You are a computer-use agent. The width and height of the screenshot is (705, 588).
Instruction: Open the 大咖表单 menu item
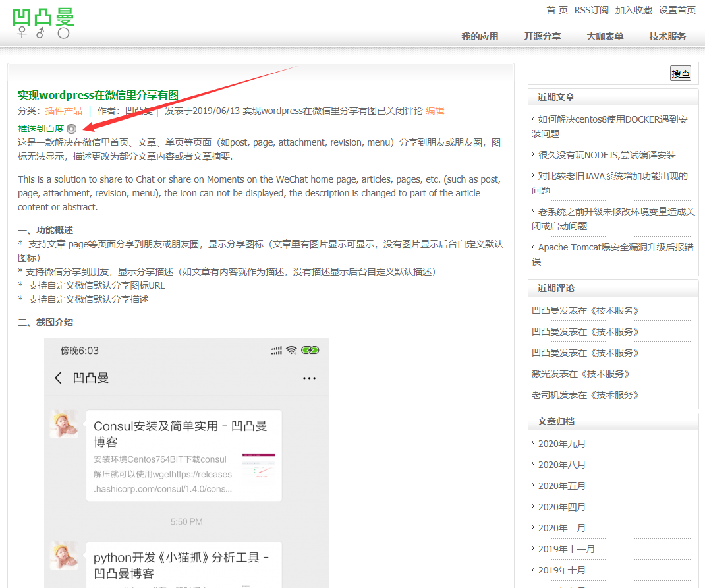point(605,36)
